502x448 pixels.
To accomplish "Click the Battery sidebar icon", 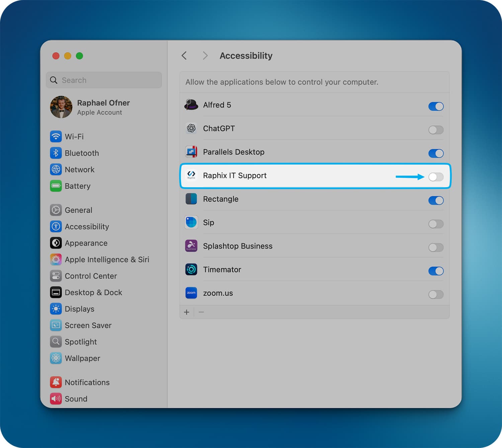I will coord(56,186).
